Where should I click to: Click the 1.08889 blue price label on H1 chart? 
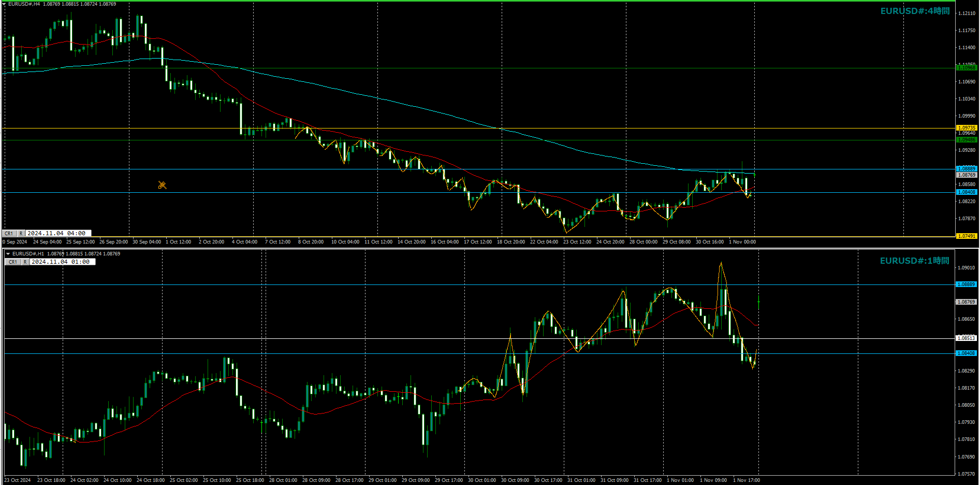click(966, 284)
